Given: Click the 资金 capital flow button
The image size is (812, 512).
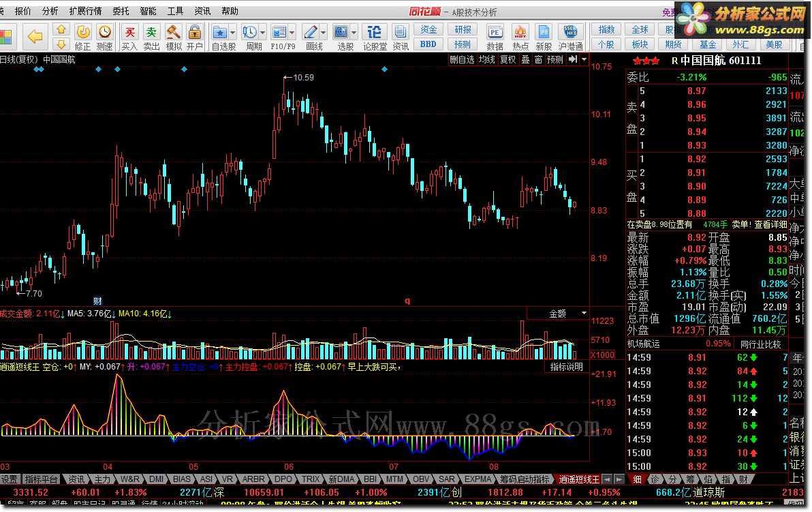Looking at the screenshot, I should (x=428, y=29).
